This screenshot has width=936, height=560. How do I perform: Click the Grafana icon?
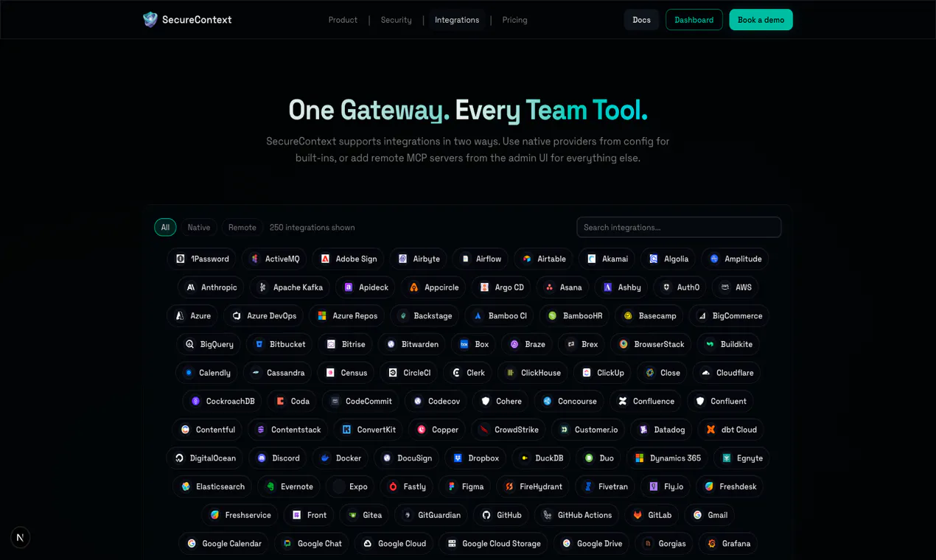(x=712, y=544)
